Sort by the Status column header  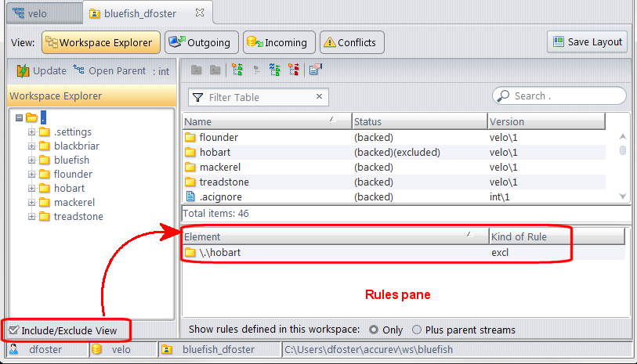coord(420,121)
